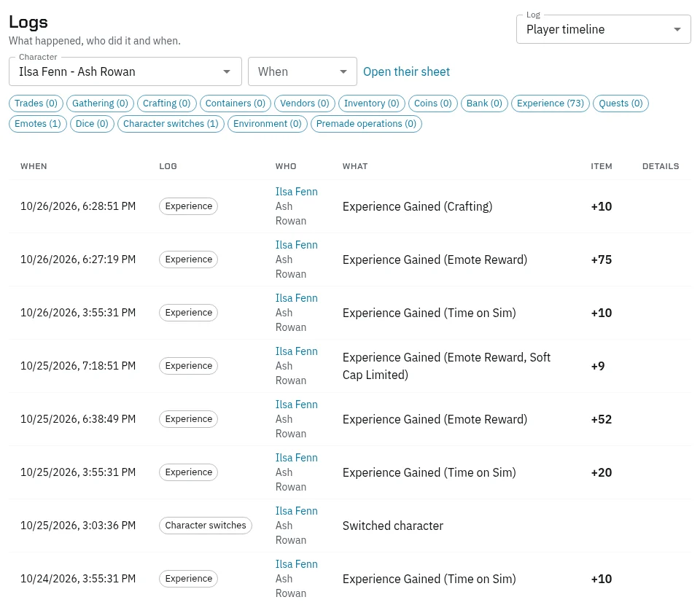
Task: Toggle the Containers (0) filter chip
Action: coord(236,104)
